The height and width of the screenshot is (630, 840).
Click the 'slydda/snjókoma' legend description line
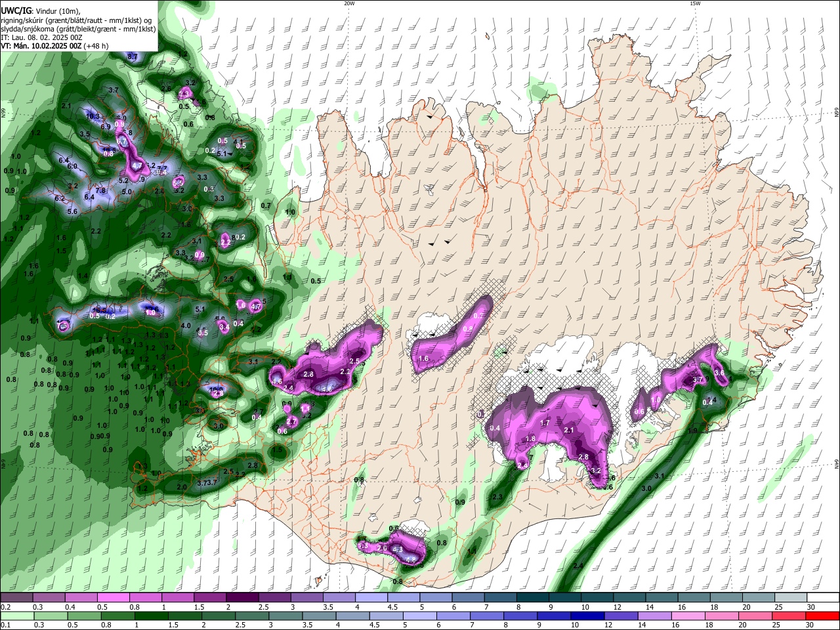pyautogui.click(x=78, y=29)
